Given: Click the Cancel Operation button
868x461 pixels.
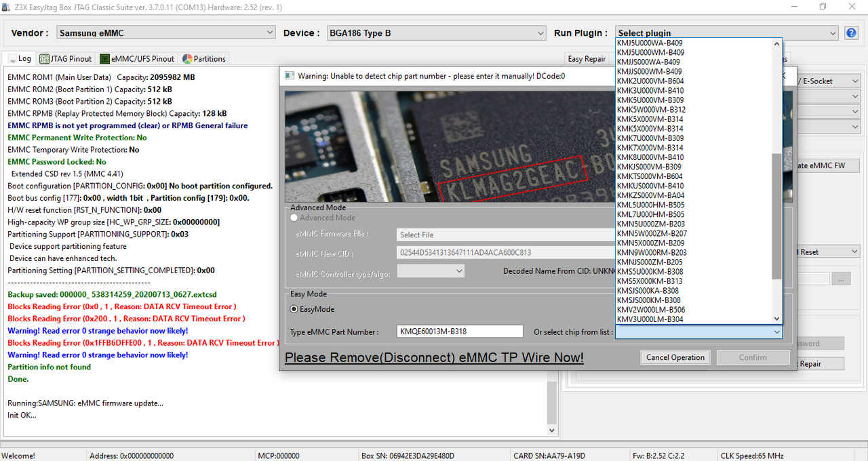Looking at the screenshot, I should tap(675, 357).
